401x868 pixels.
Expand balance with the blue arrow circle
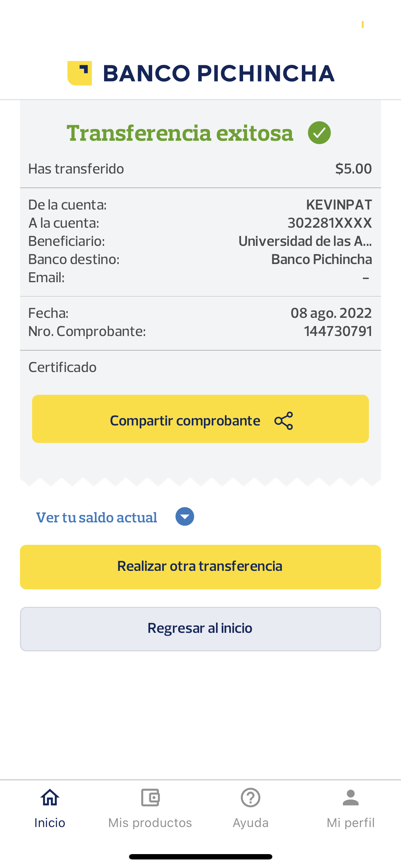click(x=185, y=517)
